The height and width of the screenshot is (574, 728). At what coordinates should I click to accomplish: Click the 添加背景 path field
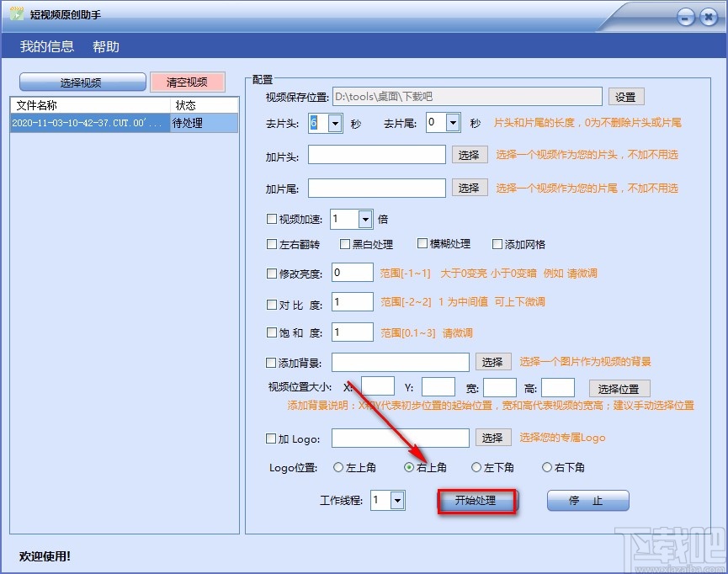[401, 362]
